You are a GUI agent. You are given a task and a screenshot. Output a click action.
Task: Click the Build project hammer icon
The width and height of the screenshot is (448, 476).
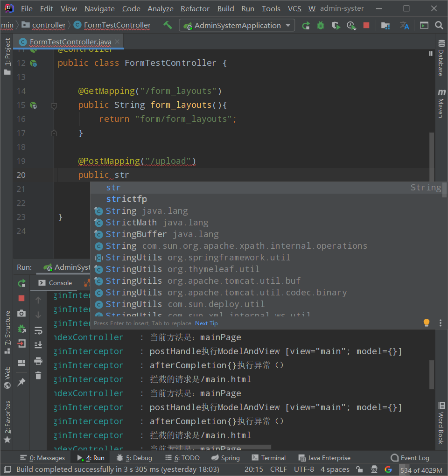pos(168,25)
